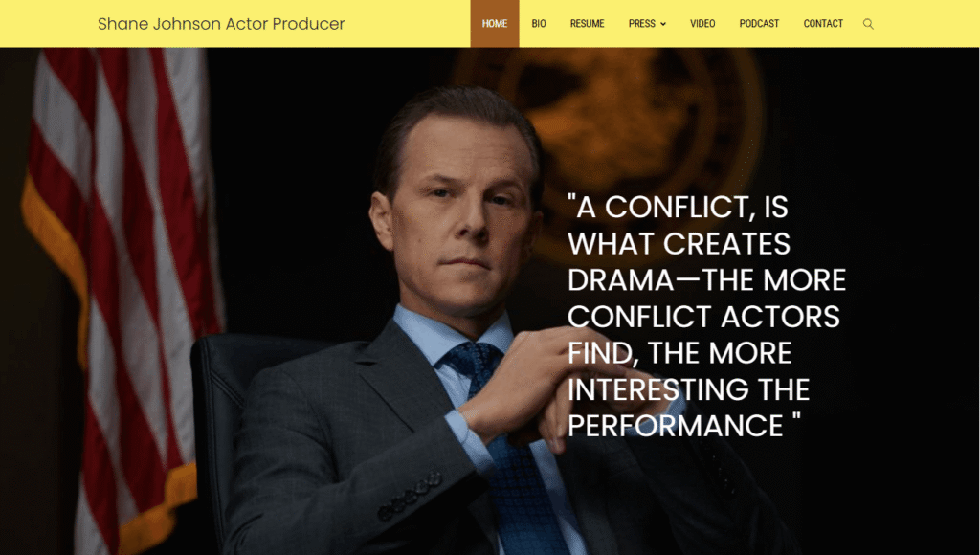Click the "FIND, THE MORE" quote line
The height and width of the screenshot is (555, 980).
point(679,353)
